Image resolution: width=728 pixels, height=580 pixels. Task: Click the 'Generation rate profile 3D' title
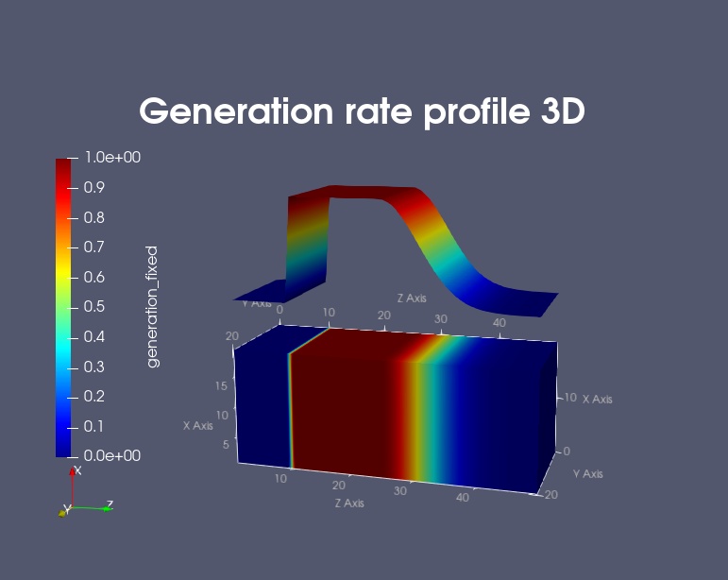[x=362, y=111]
